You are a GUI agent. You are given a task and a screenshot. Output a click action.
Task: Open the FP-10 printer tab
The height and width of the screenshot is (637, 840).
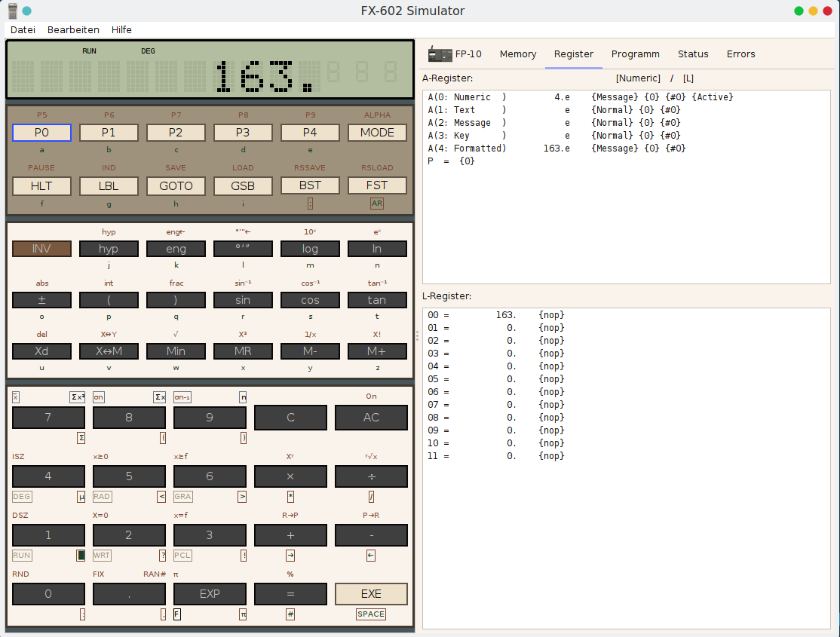455,54
